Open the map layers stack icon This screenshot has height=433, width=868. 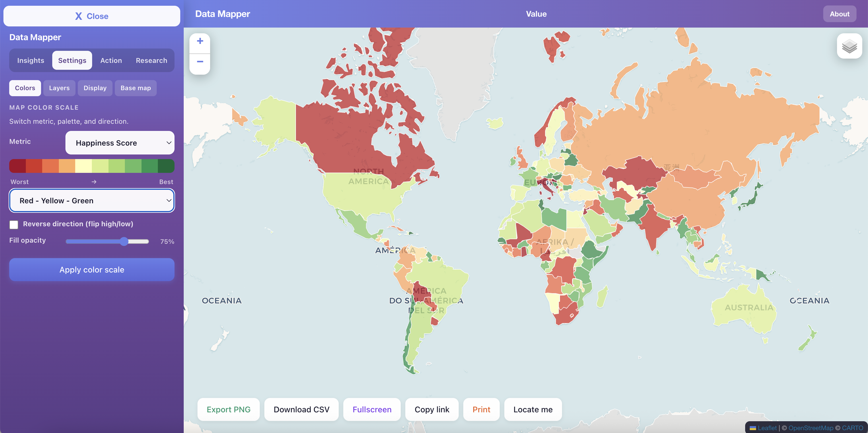click(849, 46)
